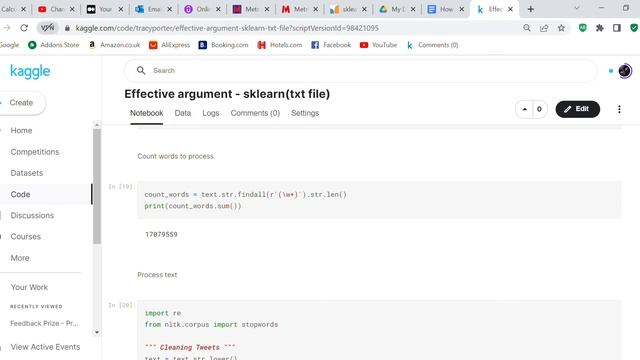Open the user profile avatar
This screenshot has height=360, width=640.
[624, 71]
